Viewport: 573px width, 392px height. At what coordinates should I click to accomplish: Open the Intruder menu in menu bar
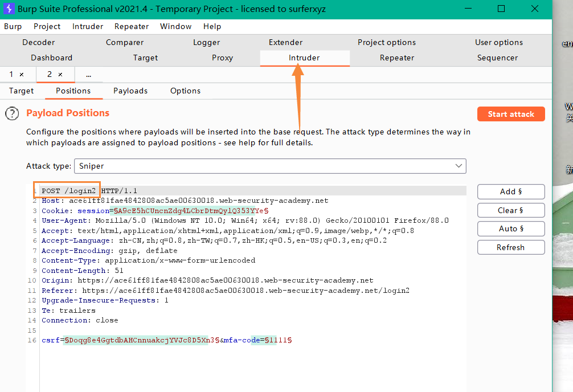[x=88, y=26]
